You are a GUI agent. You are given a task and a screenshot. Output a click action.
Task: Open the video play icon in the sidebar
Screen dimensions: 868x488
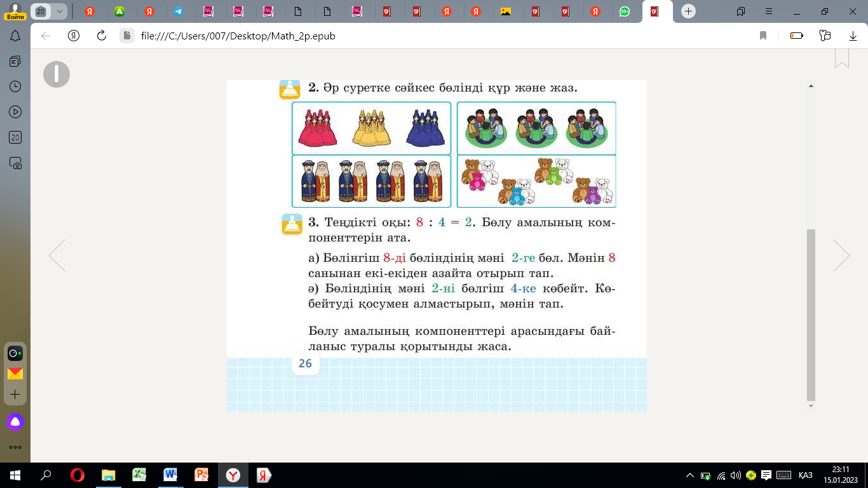point(15,112)
